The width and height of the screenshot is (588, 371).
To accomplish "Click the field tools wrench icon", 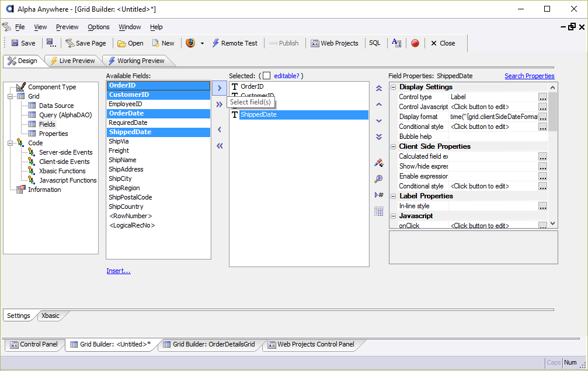I will (379, 163).
